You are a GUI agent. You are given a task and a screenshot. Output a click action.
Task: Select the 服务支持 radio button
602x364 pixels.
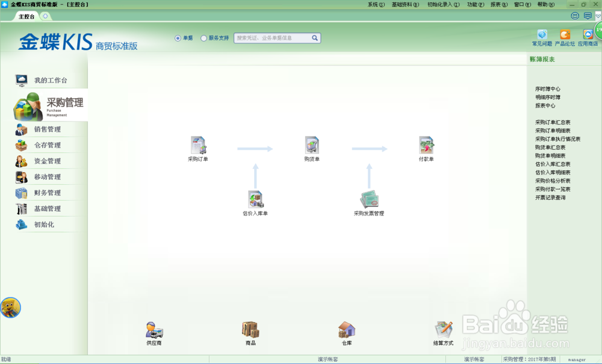[204, 39]
